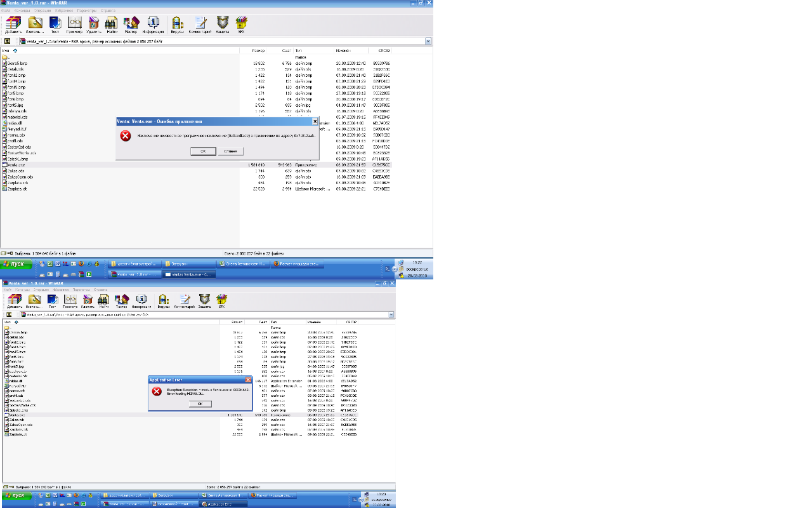The image size is (812, 508).
Task: Click the SFX icon in lower WinRAR toolbar
Action: (x=221, y=301)
